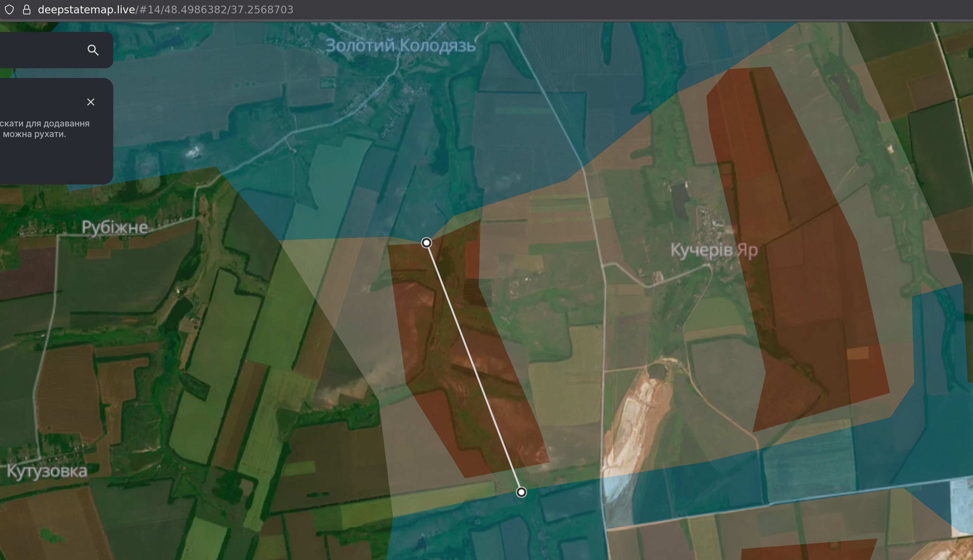Click inside the map search field
The image size is (973, 560).
tap(38, 50)
